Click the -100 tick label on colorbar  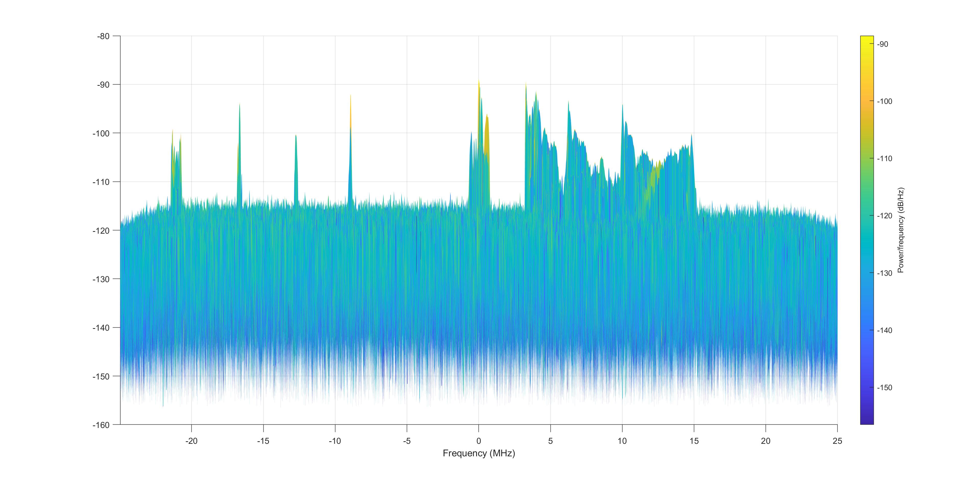click(x=885, y=101)
